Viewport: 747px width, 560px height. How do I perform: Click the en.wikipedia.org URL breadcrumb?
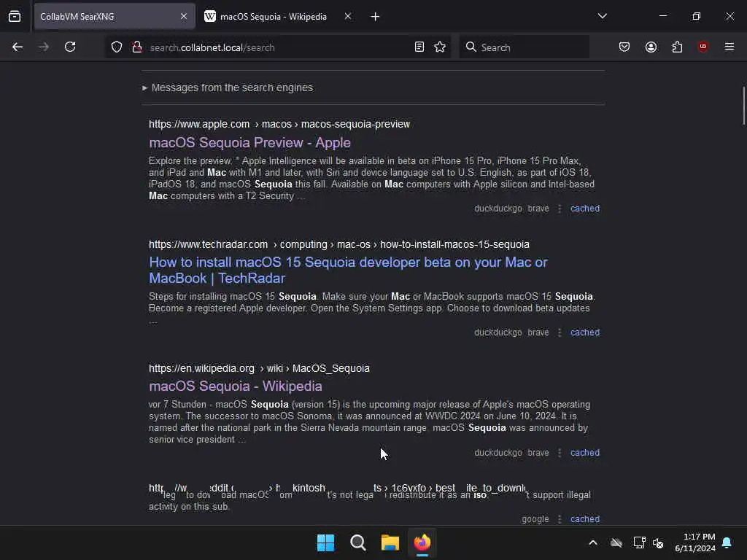coord(259,368)
